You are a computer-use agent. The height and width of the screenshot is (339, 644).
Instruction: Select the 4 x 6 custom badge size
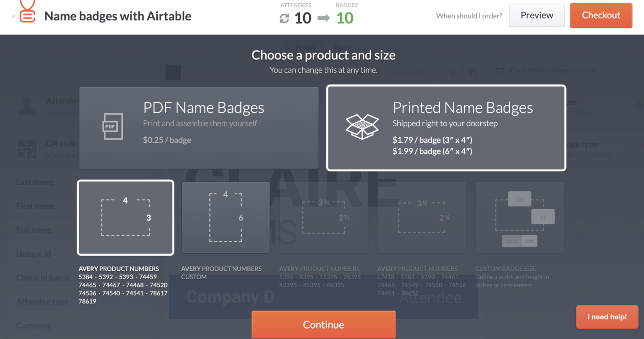[226, 217]
